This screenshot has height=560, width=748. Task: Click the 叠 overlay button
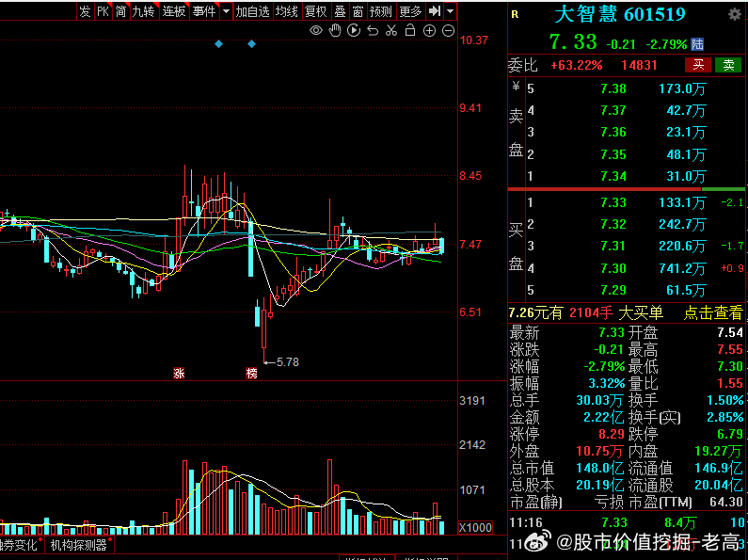tap(340, 11)
